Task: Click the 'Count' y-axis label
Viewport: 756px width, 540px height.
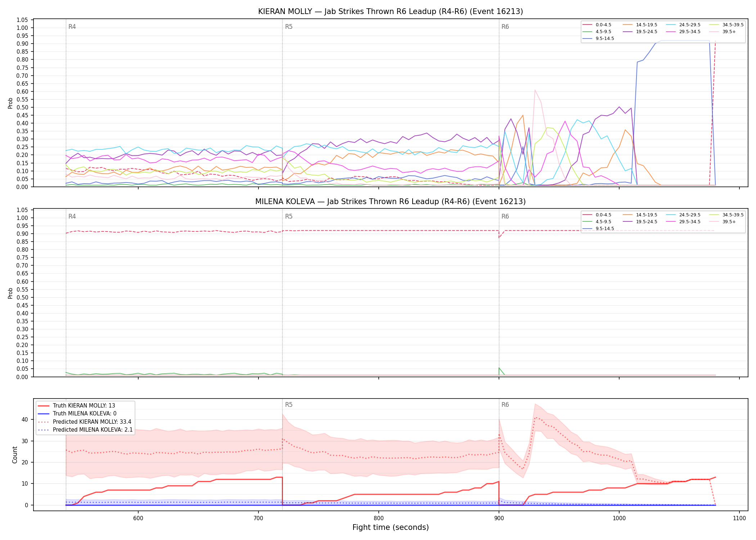Action: pos(15,455)
